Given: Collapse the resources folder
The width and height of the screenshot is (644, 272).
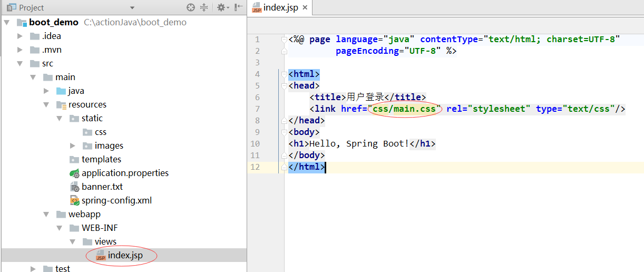Looking at the screenshot, I should tap(46, 104).
